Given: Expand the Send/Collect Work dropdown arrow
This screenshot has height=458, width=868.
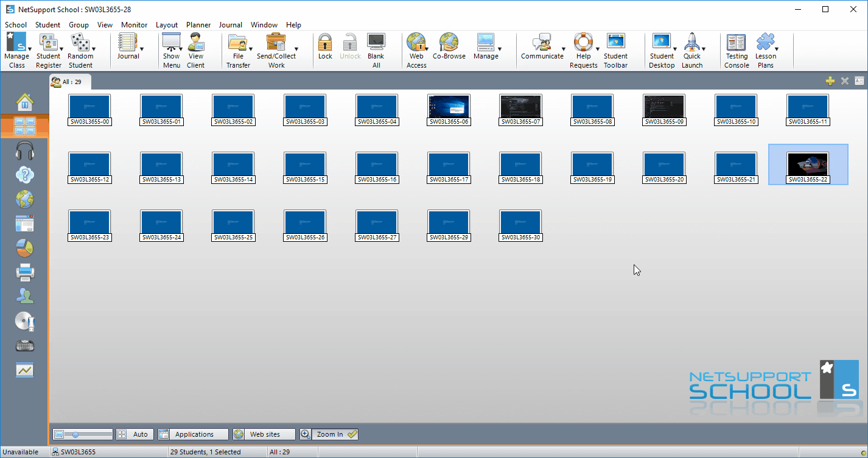Looking at the screenshot, I should tap(296, 49).
